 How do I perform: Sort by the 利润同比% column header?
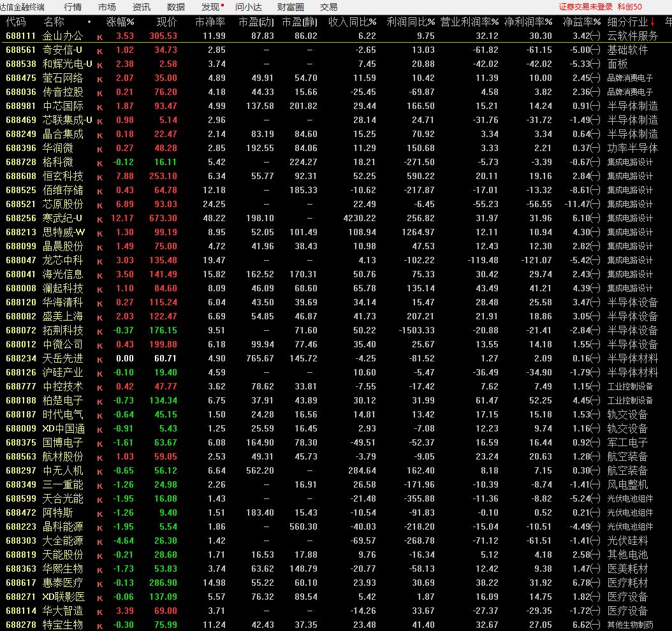pos(411,22)
